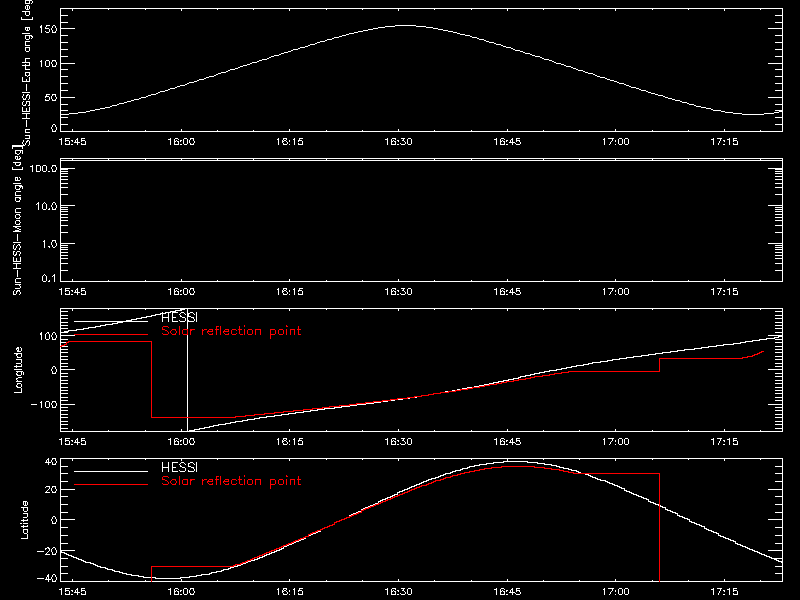The height and width of the screenshot is (600, 800).
Task: Click the 16:45 tick label under the Latitude plot
Action: tap(507, 591)
